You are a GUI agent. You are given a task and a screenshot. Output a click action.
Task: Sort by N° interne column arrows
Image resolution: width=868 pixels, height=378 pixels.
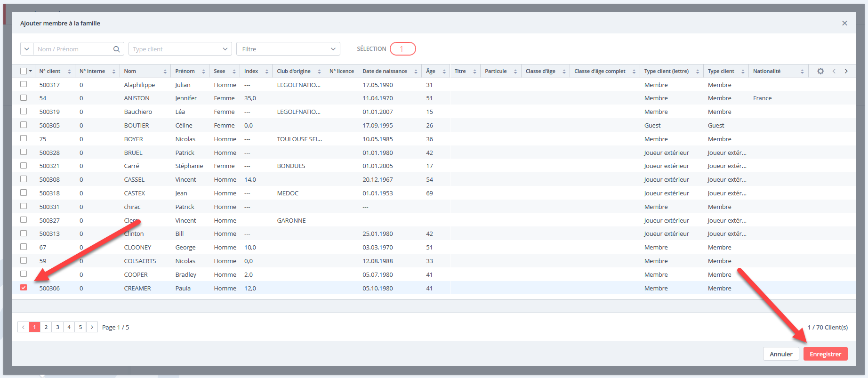114,72
